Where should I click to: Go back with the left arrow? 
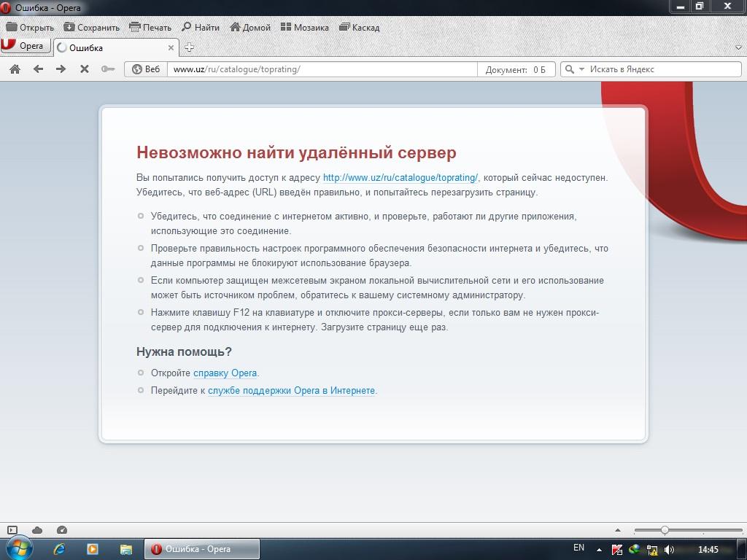(x=38, y=69)
